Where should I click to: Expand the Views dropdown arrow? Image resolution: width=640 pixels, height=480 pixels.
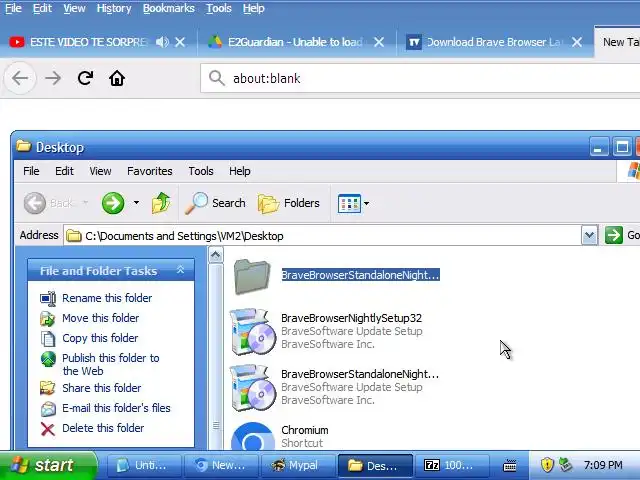pos(367,203)
